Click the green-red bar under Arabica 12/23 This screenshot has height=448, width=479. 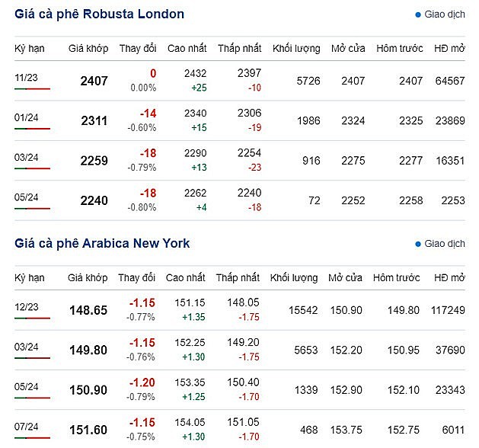(x=32, y=318)
